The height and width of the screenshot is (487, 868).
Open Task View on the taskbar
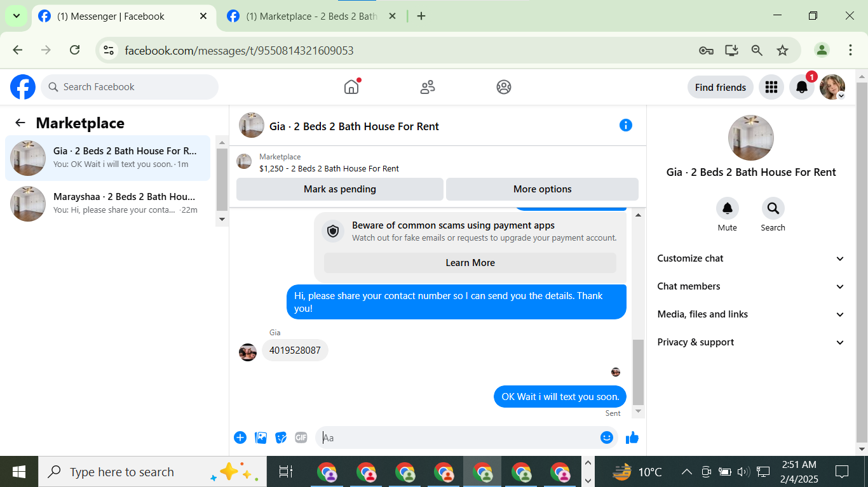click(x=286, y=472)
